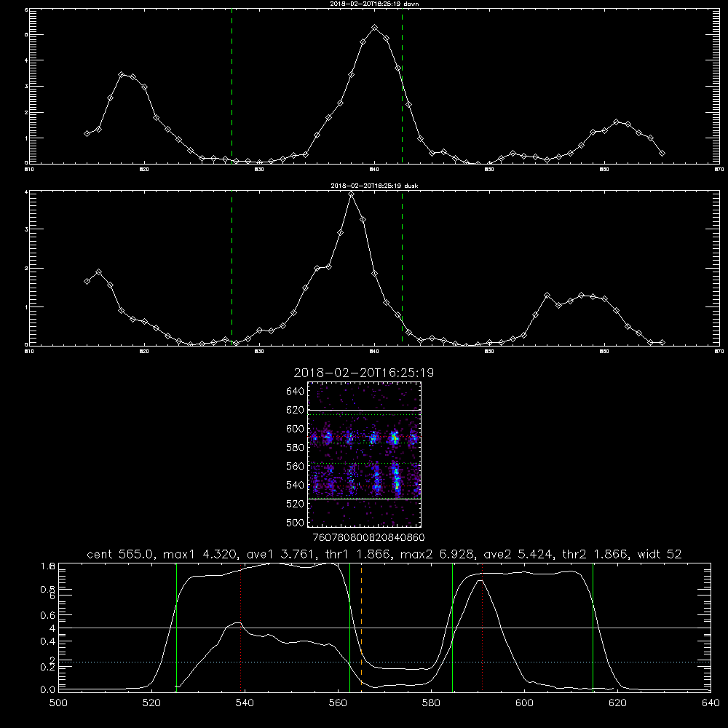Click x-axis label '560' of the bottom plot

pos(338,703)
